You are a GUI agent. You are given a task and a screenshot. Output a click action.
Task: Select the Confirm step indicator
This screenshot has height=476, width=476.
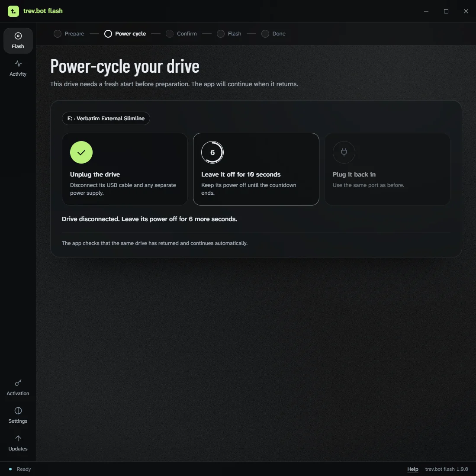click(x=181, y=34)
